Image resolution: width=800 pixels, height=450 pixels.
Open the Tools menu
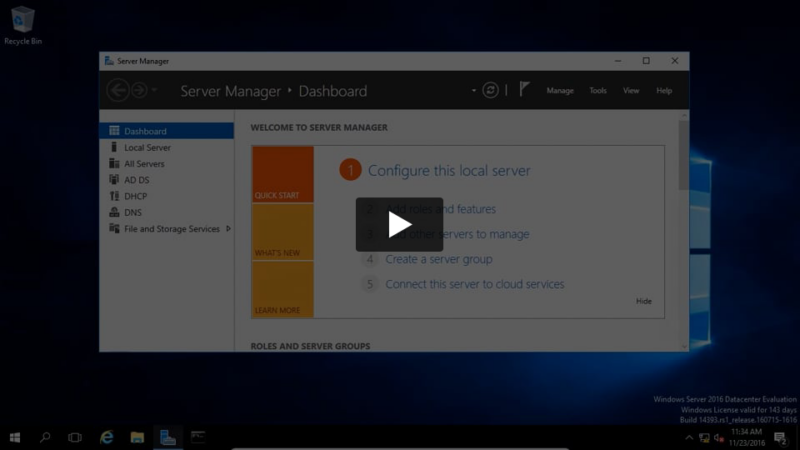tap(597, 91)
